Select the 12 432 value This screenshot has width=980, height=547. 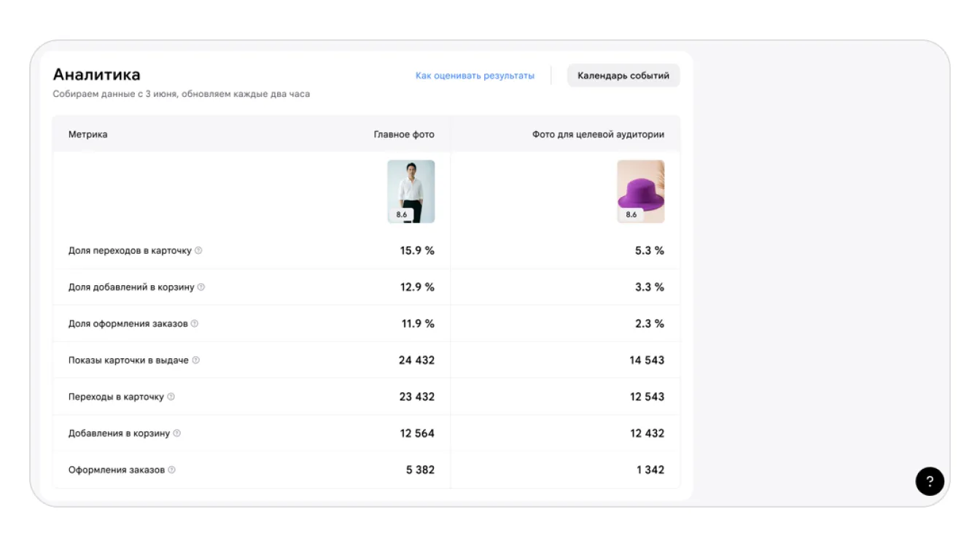click(647, 433)
